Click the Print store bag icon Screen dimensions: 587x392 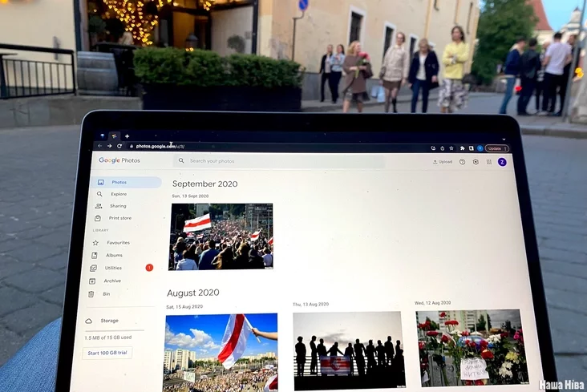(98, 218)
